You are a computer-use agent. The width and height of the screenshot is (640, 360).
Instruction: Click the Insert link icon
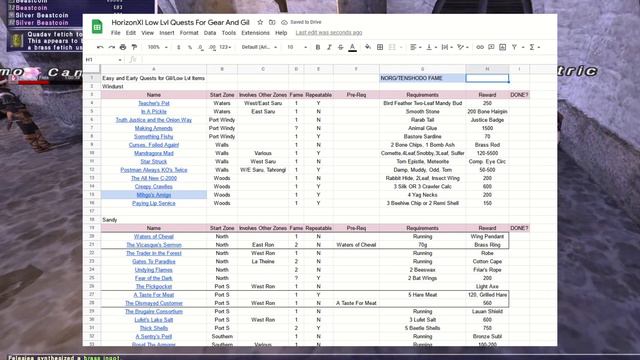pos(480,47)
